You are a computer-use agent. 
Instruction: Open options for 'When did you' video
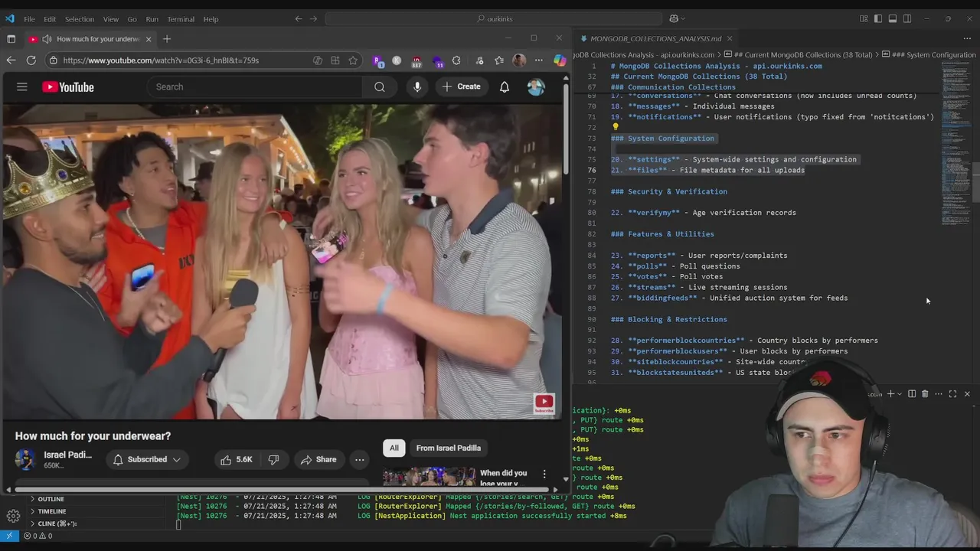[544, 474]
